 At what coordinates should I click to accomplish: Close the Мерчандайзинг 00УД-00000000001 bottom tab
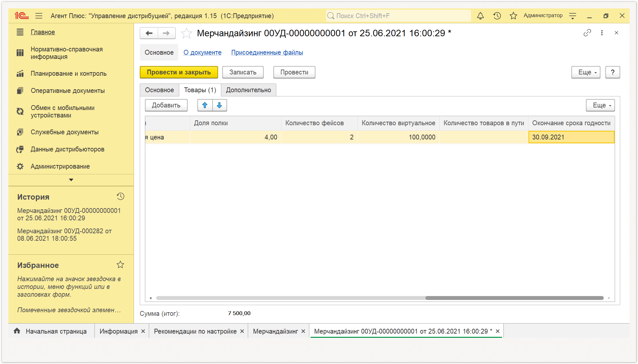(498, 331)
